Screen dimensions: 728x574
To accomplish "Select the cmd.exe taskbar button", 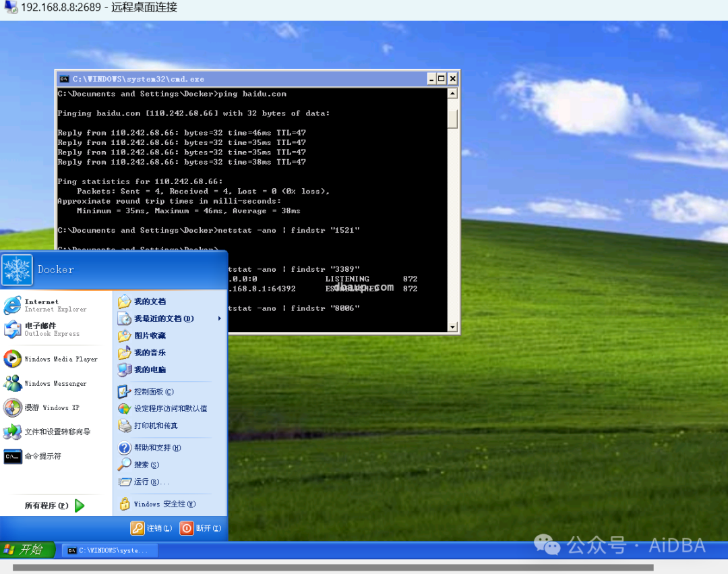I will point(111,550).
